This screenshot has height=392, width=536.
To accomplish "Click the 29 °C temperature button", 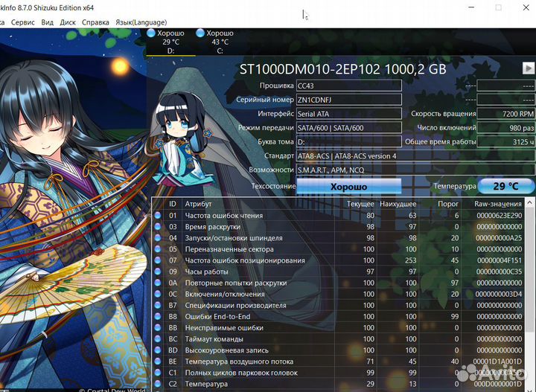I will (x=506, y=187).
